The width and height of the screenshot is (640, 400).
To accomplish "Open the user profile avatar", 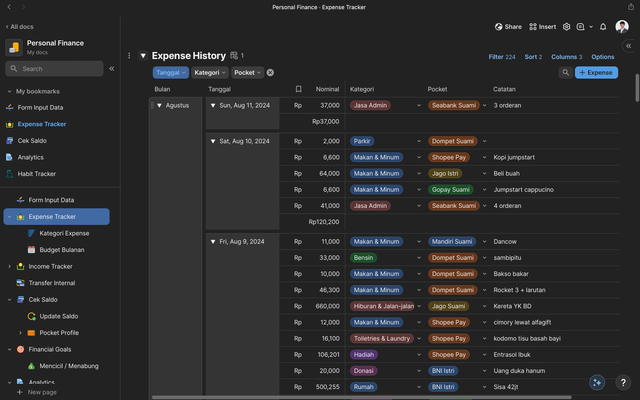I will [x=622, y=27].
